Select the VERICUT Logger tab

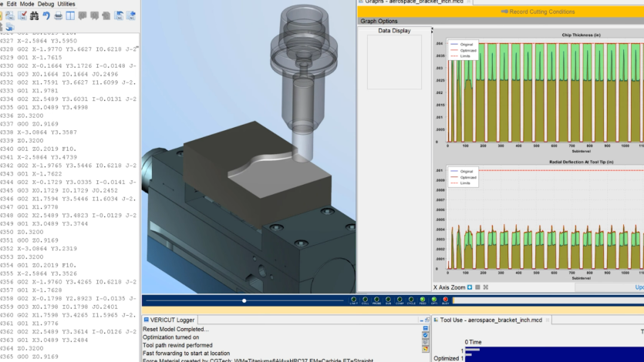coord(171,320)
